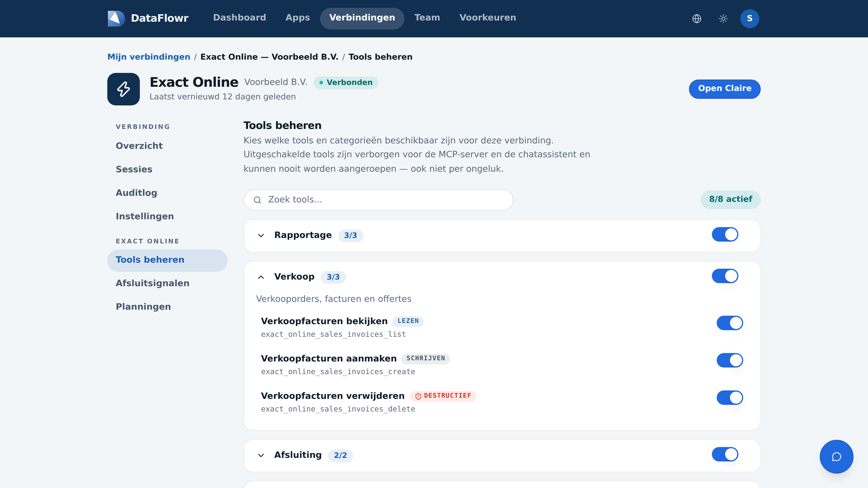Click the Exact Online lightning app icon
Screen dimensions: 868x488
(x=123, y=89)
